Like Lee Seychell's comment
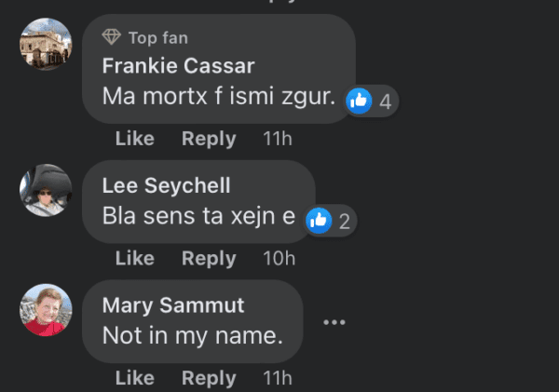 134,259
